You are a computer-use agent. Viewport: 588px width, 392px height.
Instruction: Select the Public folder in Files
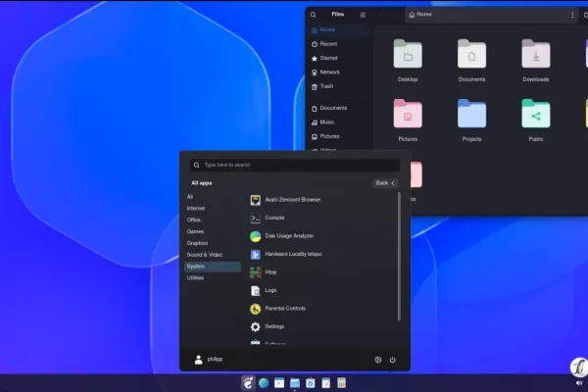[536, 121]
